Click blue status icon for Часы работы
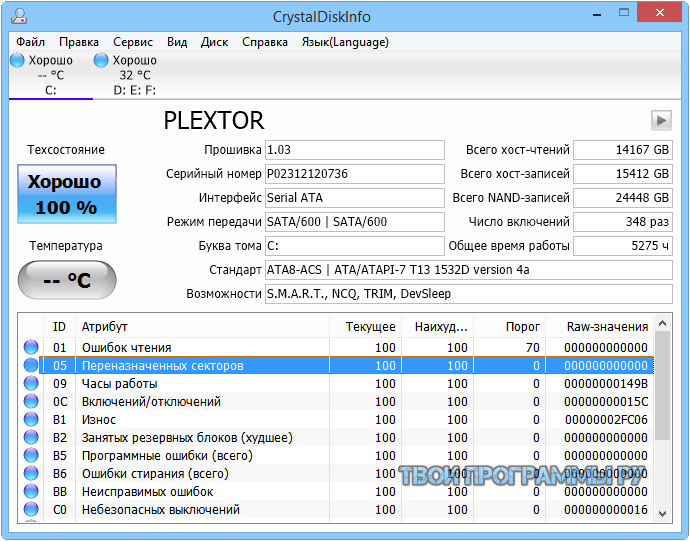Screen dimensions: 690x541 click(31, 383)
